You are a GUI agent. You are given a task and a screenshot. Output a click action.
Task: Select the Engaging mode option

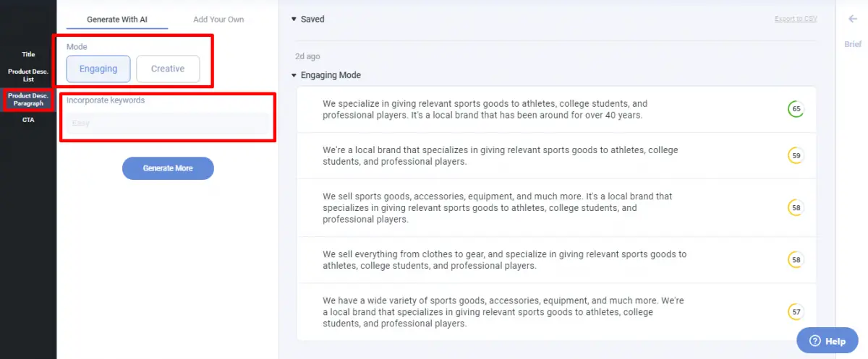click(x=98, y=69)
